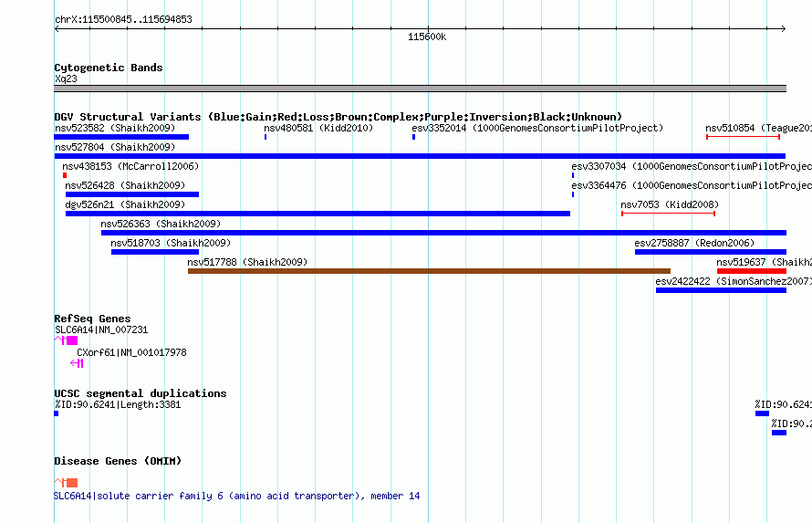The width and height of the screenshot is (812, 523).
Task: Click the nsv518703 (Shaikh2009) blue bar
Action: pyautogui.click(x=155, y=252)
